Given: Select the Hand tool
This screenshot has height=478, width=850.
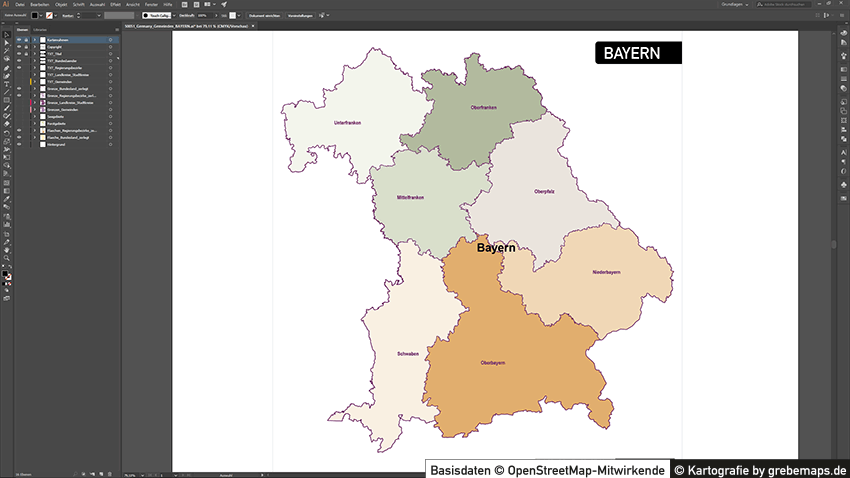Looking at the screenshot, I should [6, 250].
